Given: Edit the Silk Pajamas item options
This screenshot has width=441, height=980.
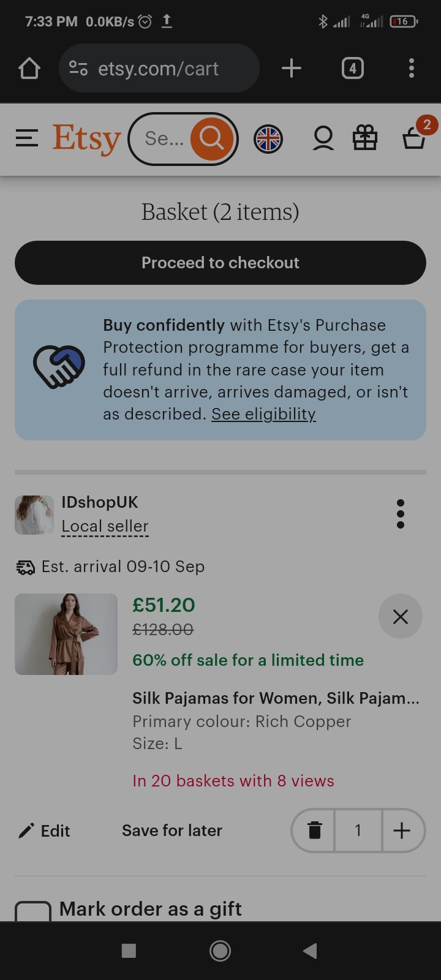Looking at the screenshot, I should (44, 831).
